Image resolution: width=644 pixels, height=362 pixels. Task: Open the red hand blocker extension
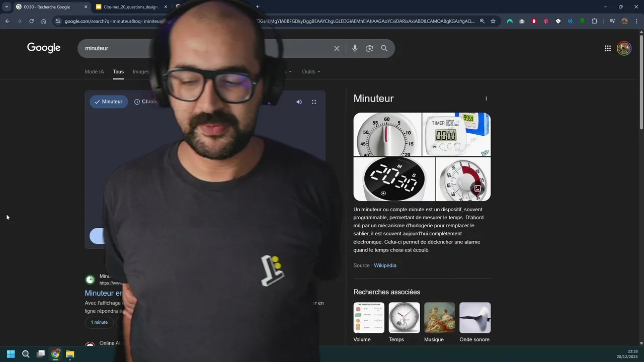click(534, 21)
